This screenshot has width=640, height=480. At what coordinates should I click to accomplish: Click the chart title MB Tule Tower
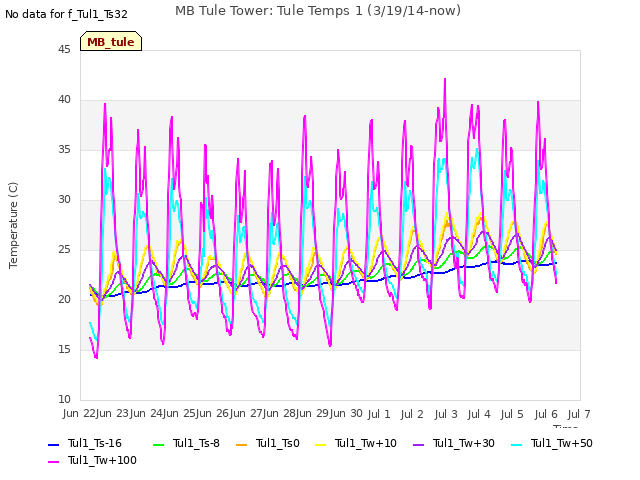[x=318, y=11]
